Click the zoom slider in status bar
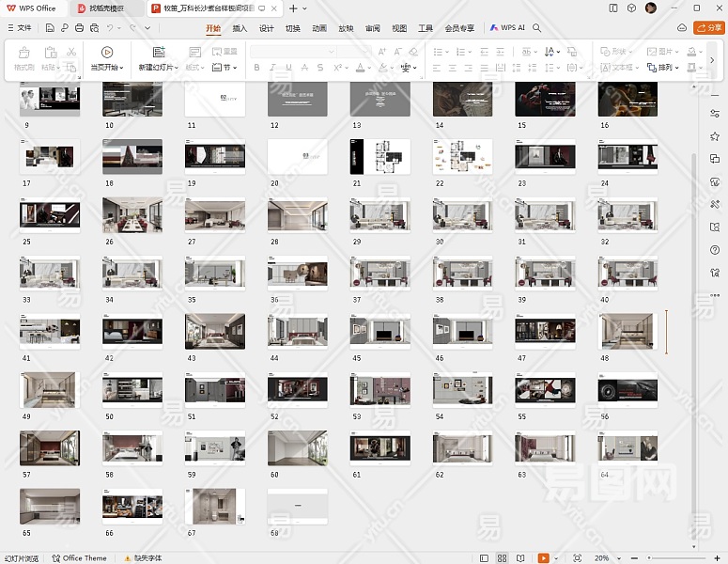 point(676,558)
